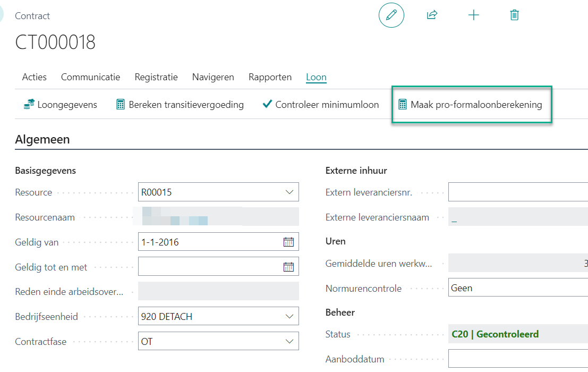The width and height of the screenshot is (588, 372).
Task: Click the Extern leveranciersnr. input field
Action: click(518, 192)
